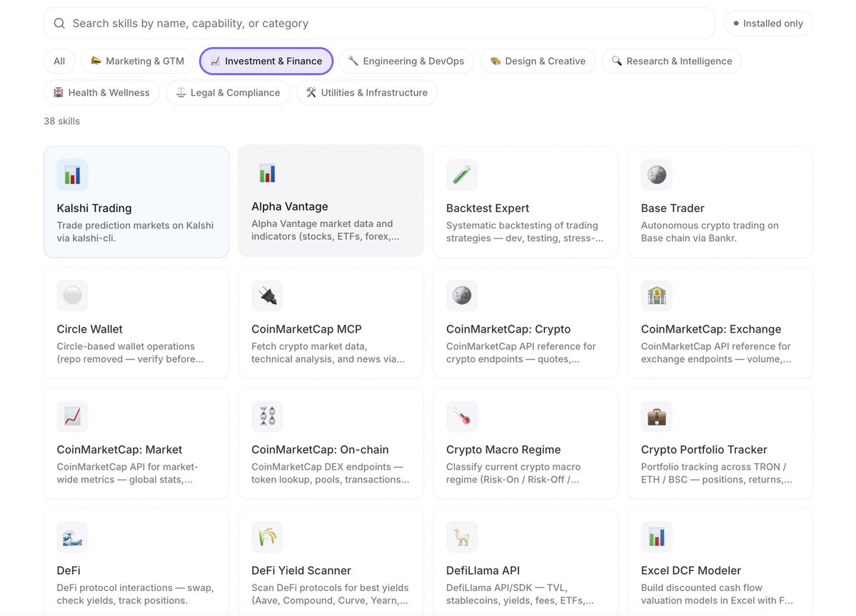Click the '38 skills' count label

(61, 121)
